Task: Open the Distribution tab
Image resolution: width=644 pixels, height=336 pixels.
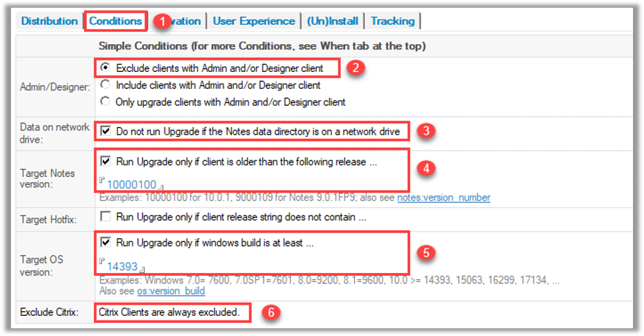Action: pos(49,21)
